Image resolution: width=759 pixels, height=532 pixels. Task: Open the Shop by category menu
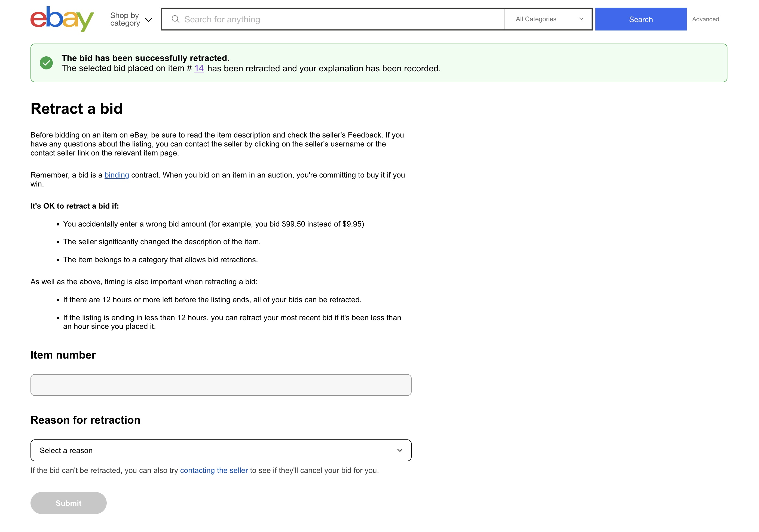130,19
